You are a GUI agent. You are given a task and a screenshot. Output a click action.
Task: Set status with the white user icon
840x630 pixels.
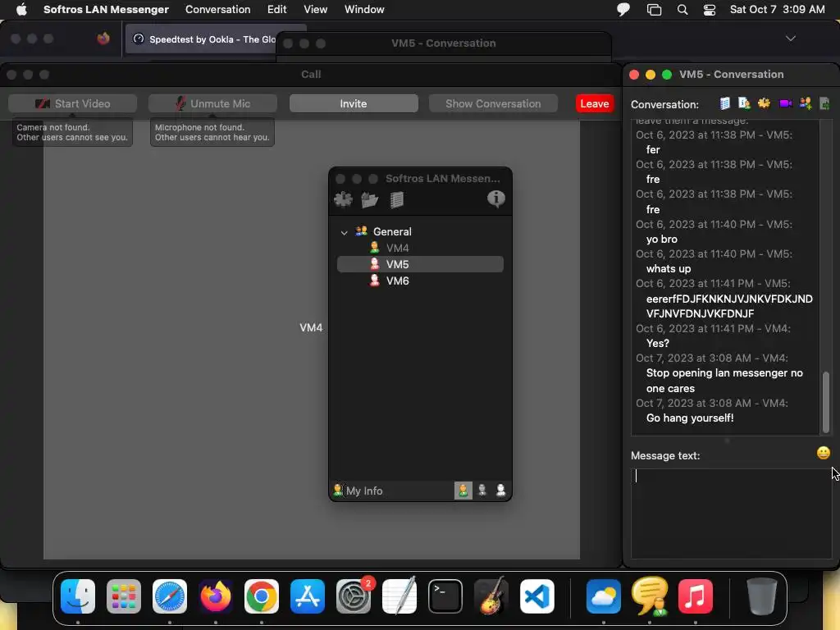pyautogui.click(x=501, y=491)
